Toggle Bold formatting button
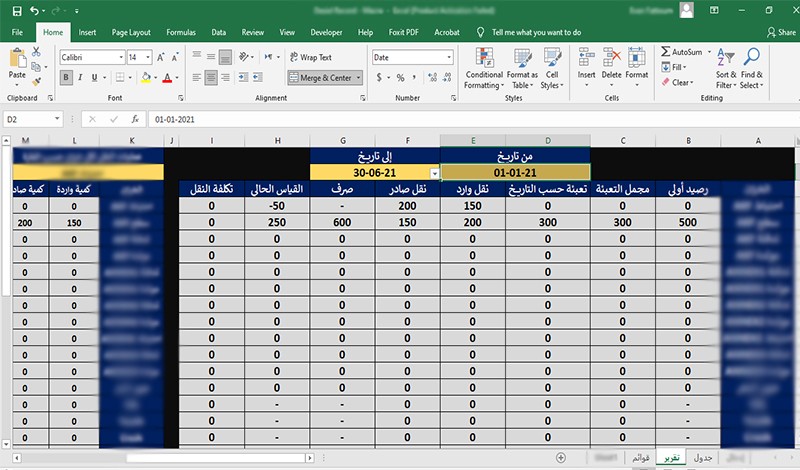 [66, 77]
